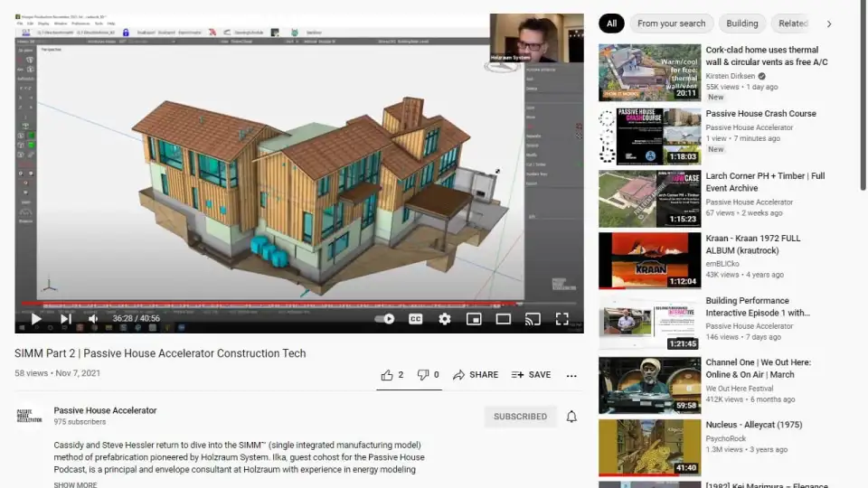Play the SIMM Part 2 video
Image resolution: width=868 pixels, height=488 pixels.
click(36, 319)
